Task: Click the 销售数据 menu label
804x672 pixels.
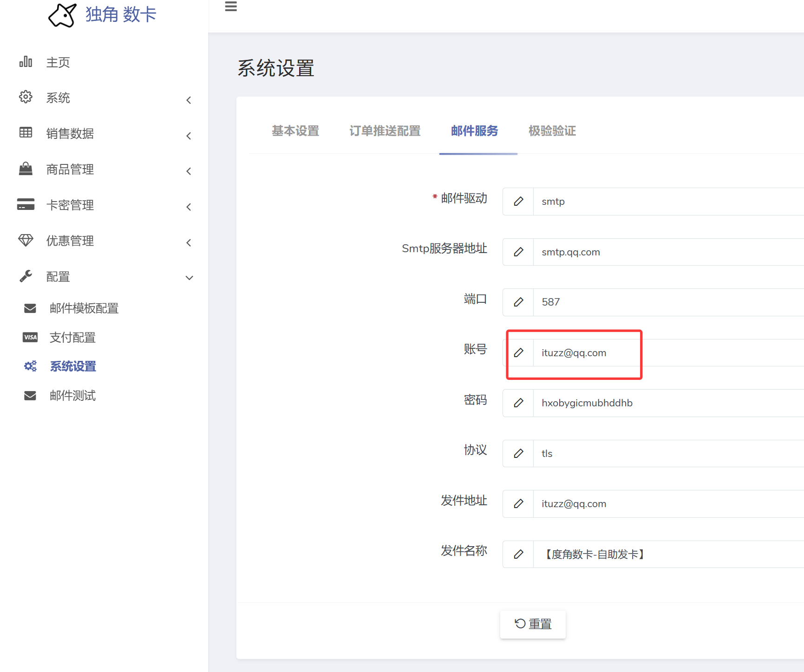Action: click(x=70, y=134)
